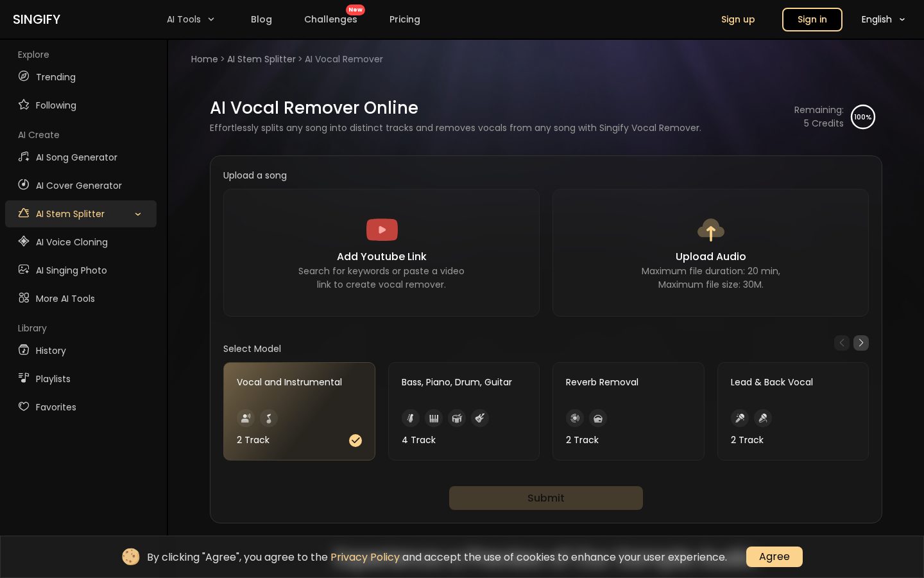924x578 pixels.
Task: Click the AI Cover Generator disc icon
Action: click(x=24, y=185)
